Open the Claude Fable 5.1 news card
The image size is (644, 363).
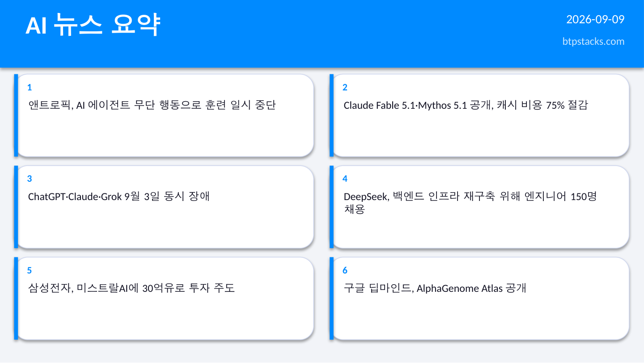tap(479, 115)
